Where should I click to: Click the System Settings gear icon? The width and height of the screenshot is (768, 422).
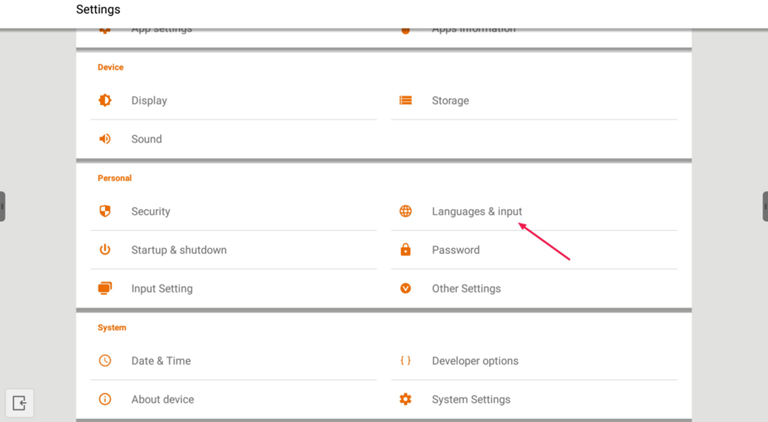tap(405, 399)
